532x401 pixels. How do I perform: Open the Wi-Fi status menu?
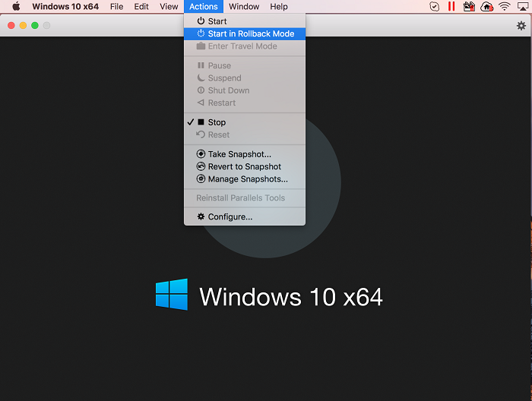click(x=505, y=7)
